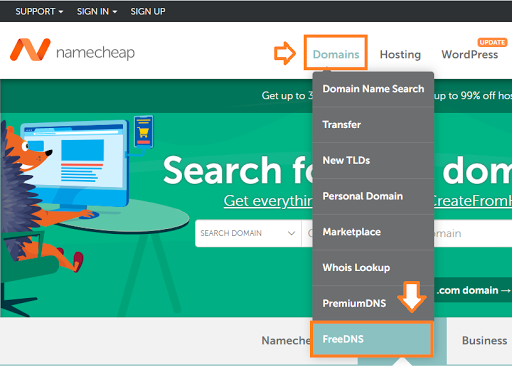The height and width of the screenshot is (367, 512).
Task: Choose PremiumDNS from the menu
Action: coord(373,303)
